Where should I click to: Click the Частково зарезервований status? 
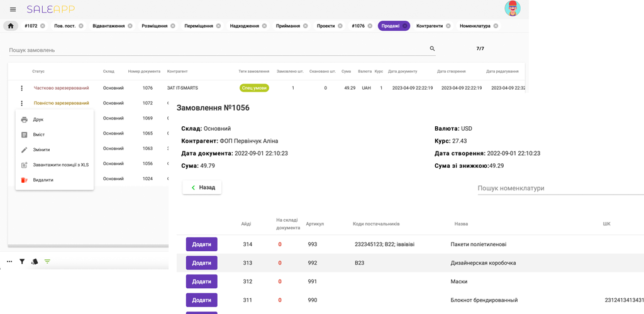(61, 88)
